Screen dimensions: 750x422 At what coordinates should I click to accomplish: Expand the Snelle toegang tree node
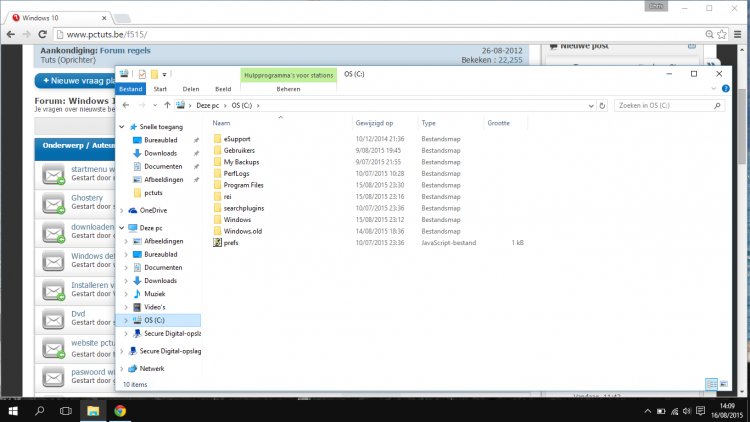click(124, 127)
